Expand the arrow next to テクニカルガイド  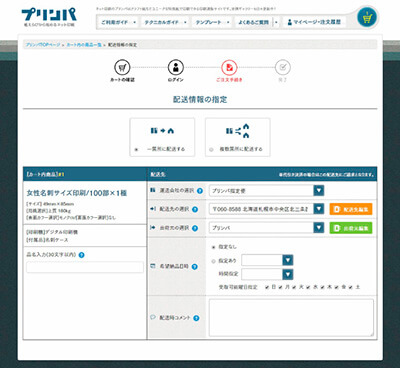[x=185, y=22]
